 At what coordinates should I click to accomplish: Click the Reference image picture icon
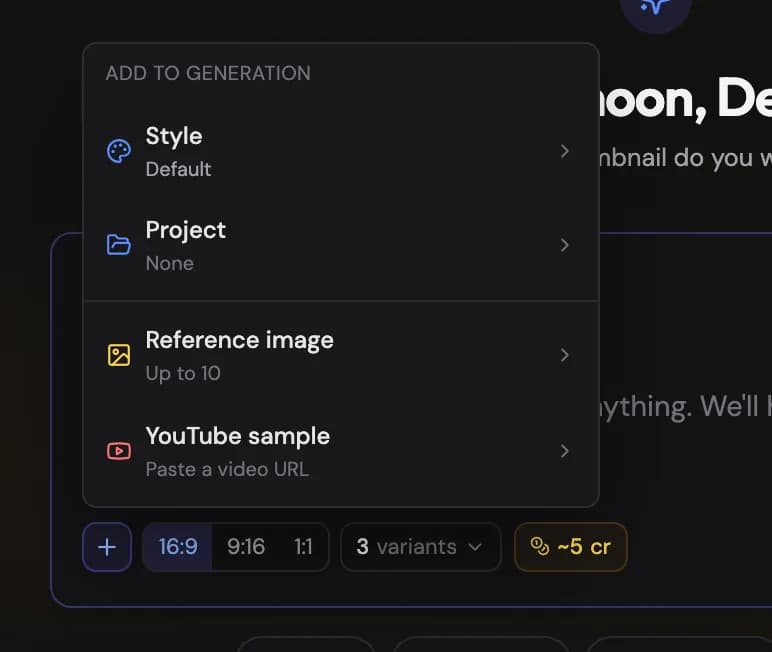click(x=119, y=355)
